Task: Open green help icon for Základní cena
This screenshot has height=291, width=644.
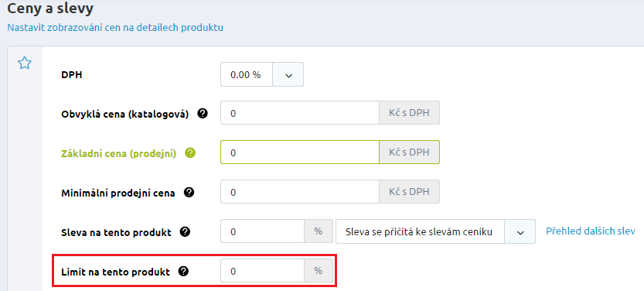Action: (189, 153)
